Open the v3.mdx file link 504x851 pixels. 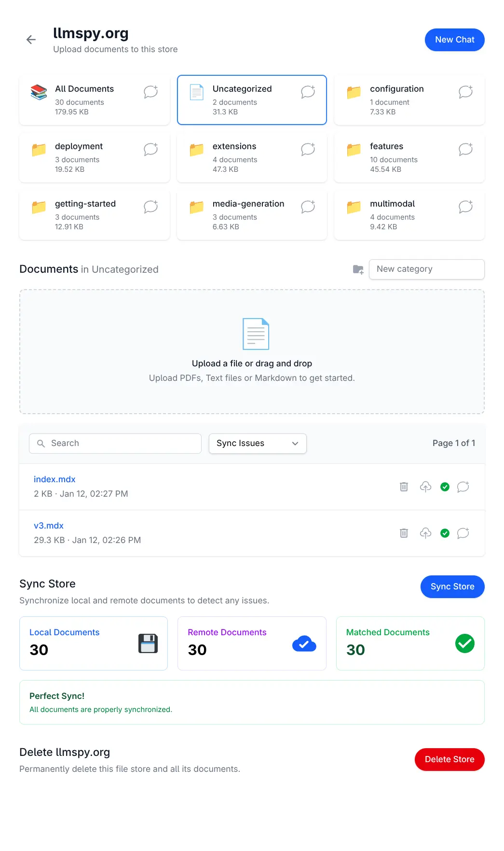(49, 526)
